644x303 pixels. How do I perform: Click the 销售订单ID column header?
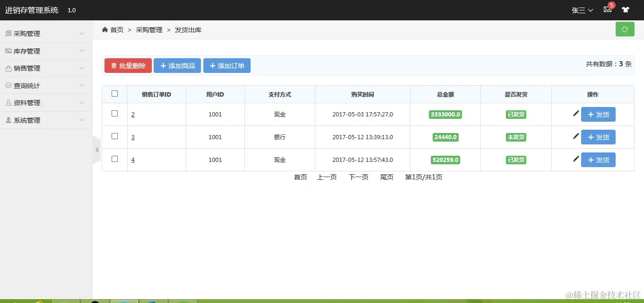pyautogui.click(x=157, y=95)
